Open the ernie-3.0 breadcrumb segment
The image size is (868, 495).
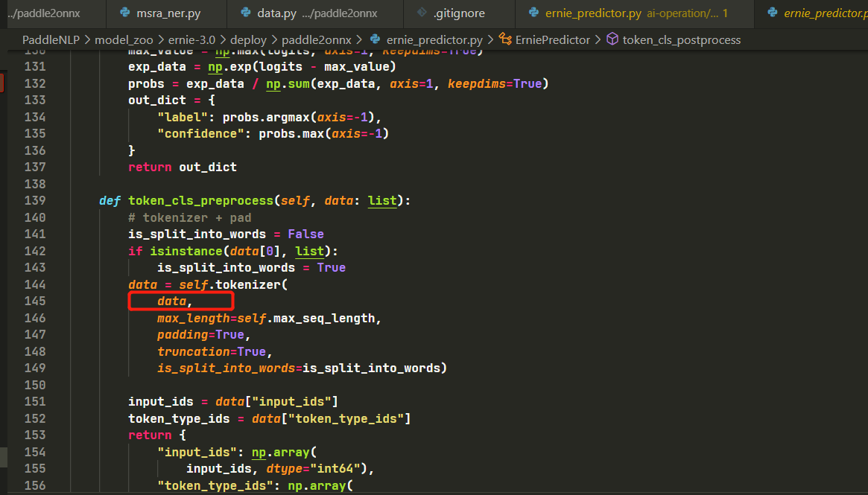(x=191, y=39)
